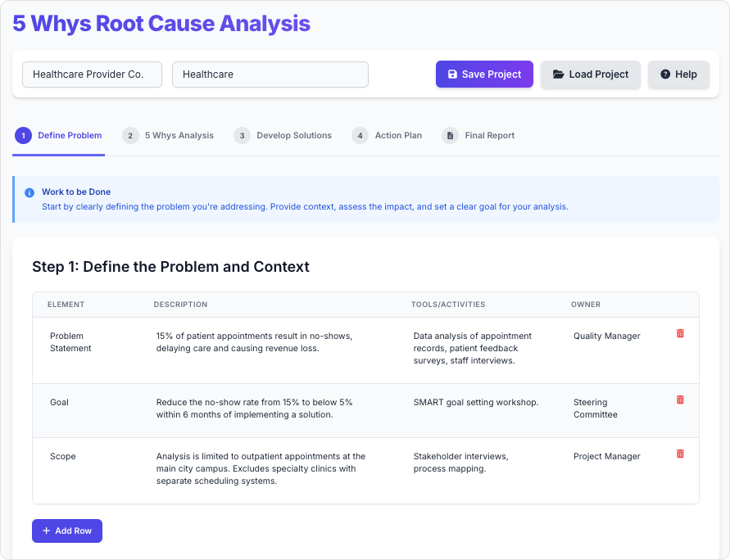Click the TOOLS/ACTIVITIES column header
This screenshot has height=560, width=730.
448,305
